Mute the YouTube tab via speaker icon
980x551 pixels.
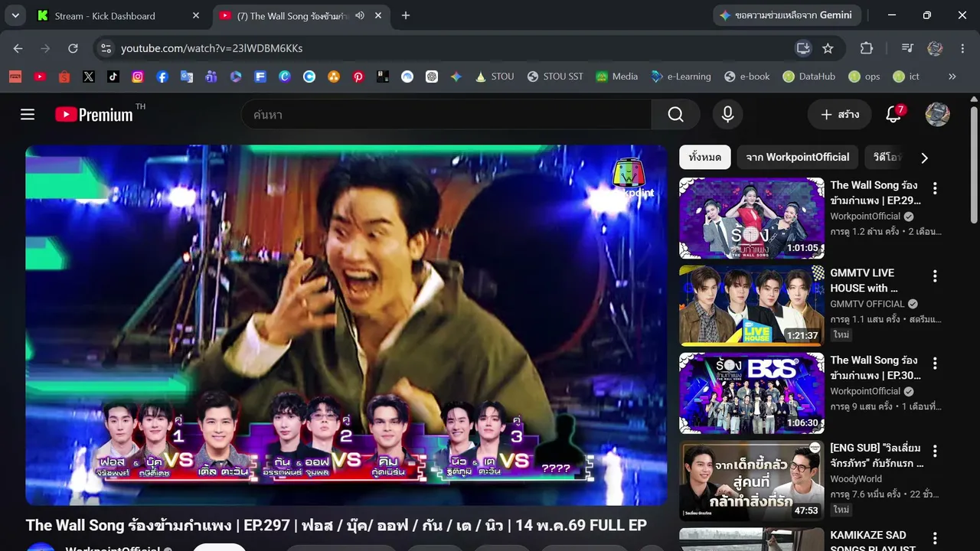click(x=360, y=15)
